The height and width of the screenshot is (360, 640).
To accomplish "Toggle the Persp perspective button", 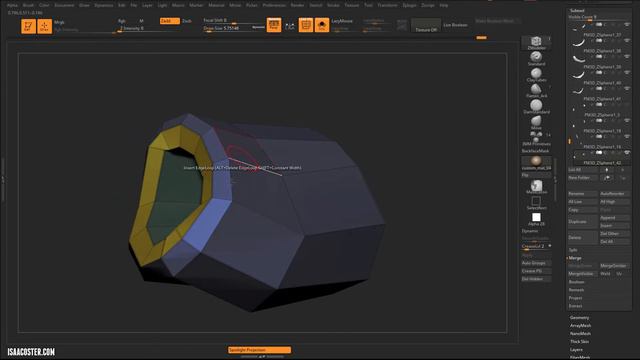I will (274, 25).
